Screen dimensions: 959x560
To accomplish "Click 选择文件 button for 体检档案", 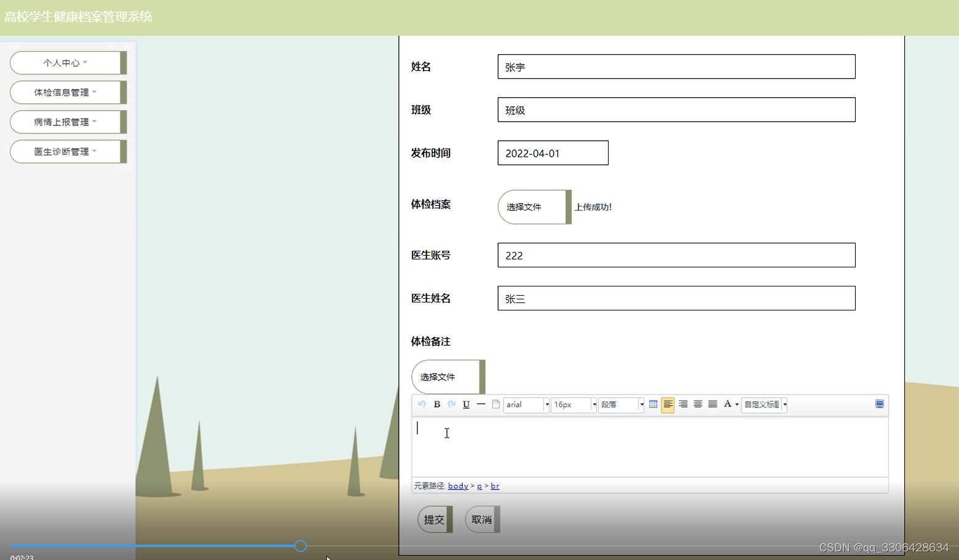I will click(x=534, y=207).
